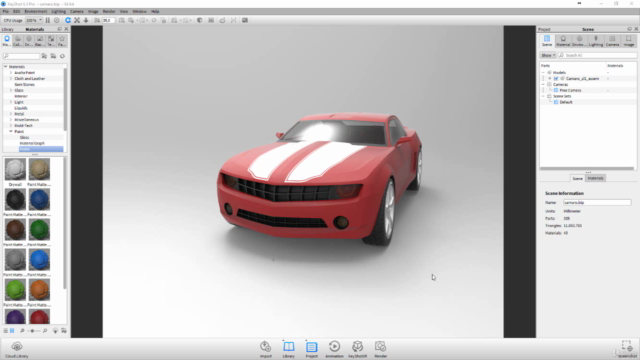Open the Render menu
Image resolution: width=640 pixels, height=360 pixels.
[x=109, y=11]
